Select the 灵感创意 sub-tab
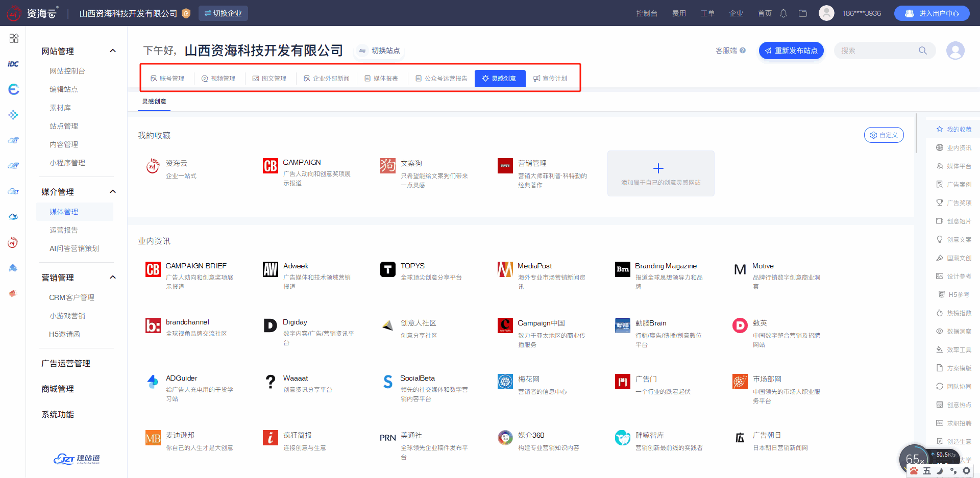Screen dimensions: 980x478 [x=154, y=102]
